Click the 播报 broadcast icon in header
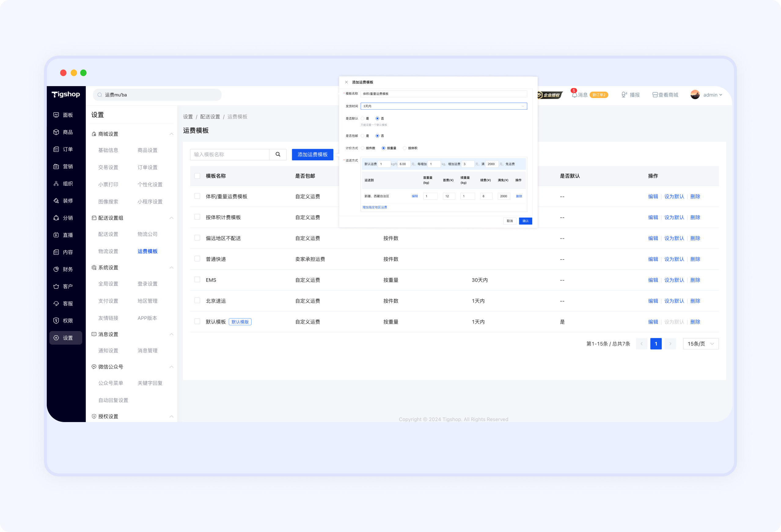 tap(624, 95)
